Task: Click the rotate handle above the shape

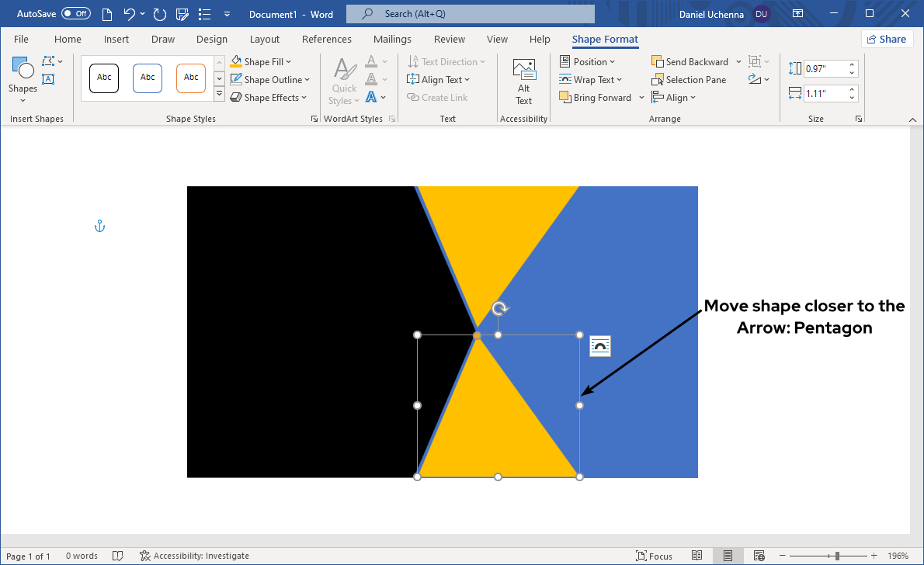Action: click(x=501, y=309)
